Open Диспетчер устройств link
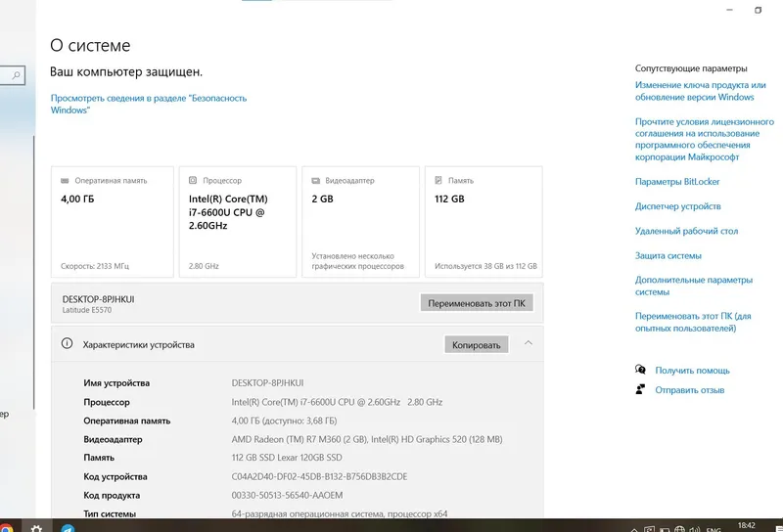 pyautogui.click(x=677, y=206)
